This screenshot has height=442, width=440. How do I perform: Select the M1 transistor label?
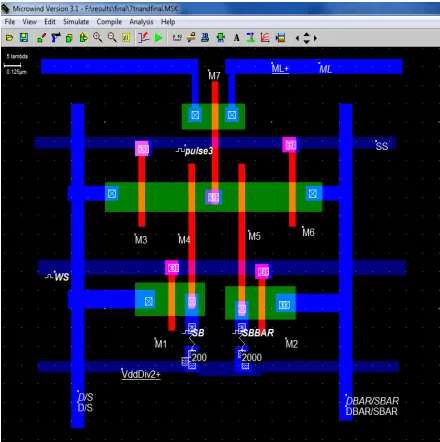pyautogui.click(x=161, y=344)
